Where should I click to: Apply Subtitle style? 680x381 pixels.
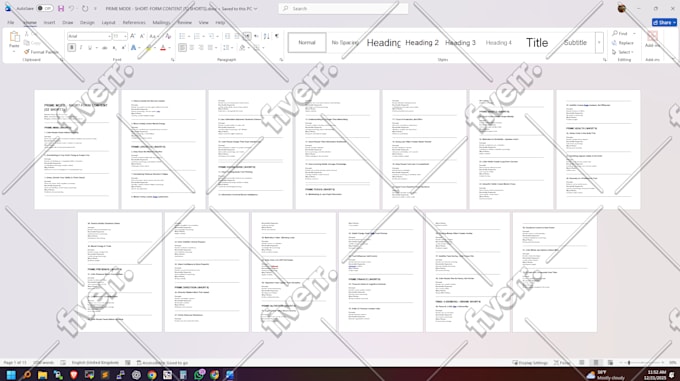575,42
